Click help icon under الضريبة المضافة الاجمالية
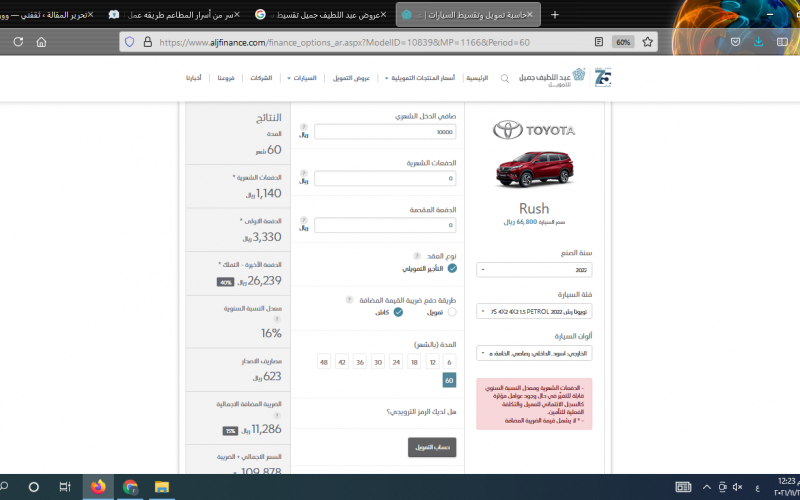 [277, 415]
